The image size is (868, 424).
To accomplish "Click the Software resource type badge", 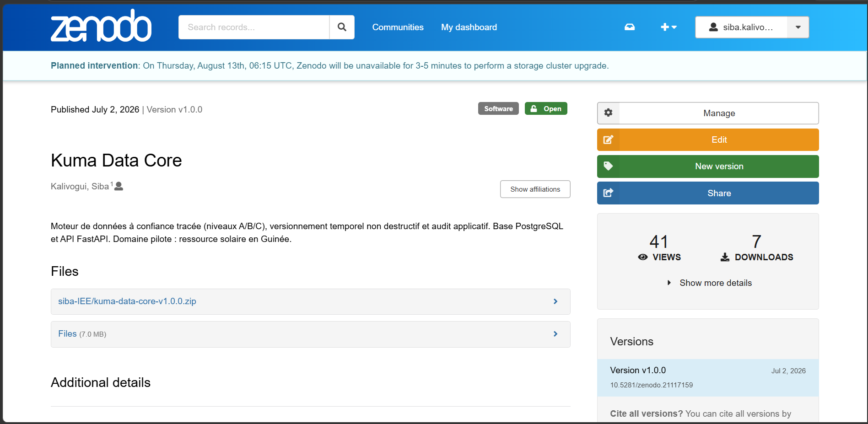I will 498,108.
